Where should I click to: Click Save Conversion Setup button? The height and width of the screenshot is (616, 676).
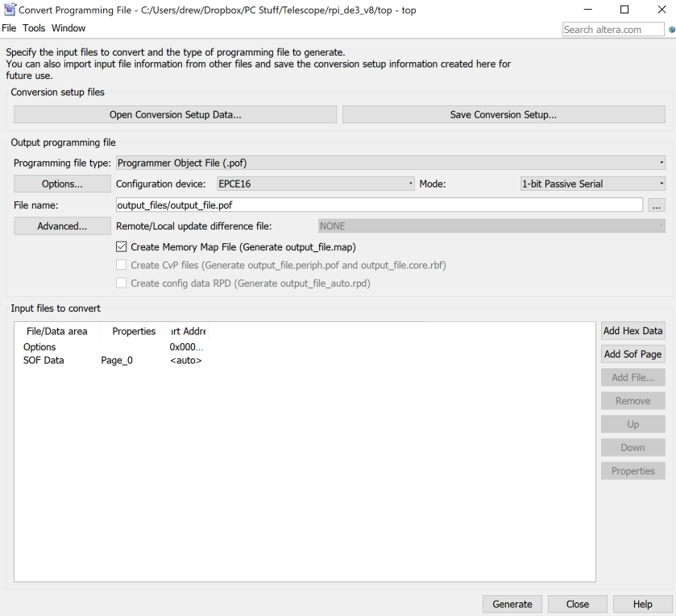(x=504, y=114)
